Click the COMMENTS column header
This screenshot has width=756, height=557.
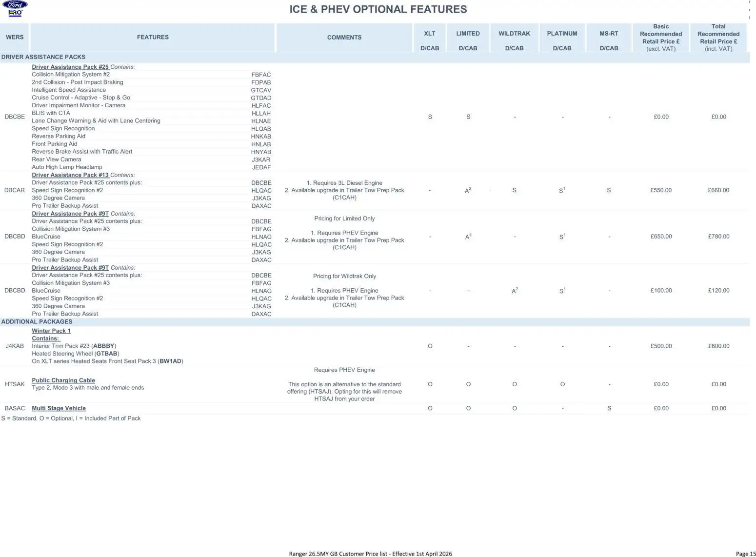pyautogui.click(x=344, y=38)
